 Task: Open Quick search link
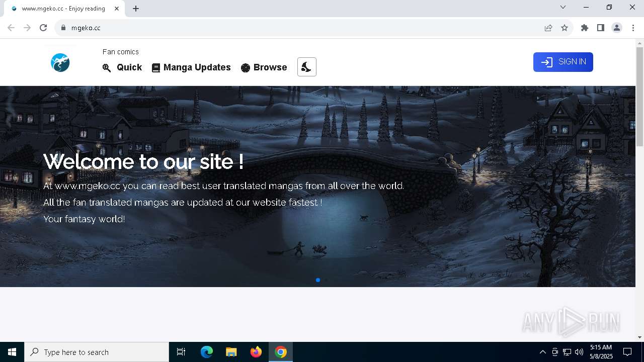pos(122,67)
